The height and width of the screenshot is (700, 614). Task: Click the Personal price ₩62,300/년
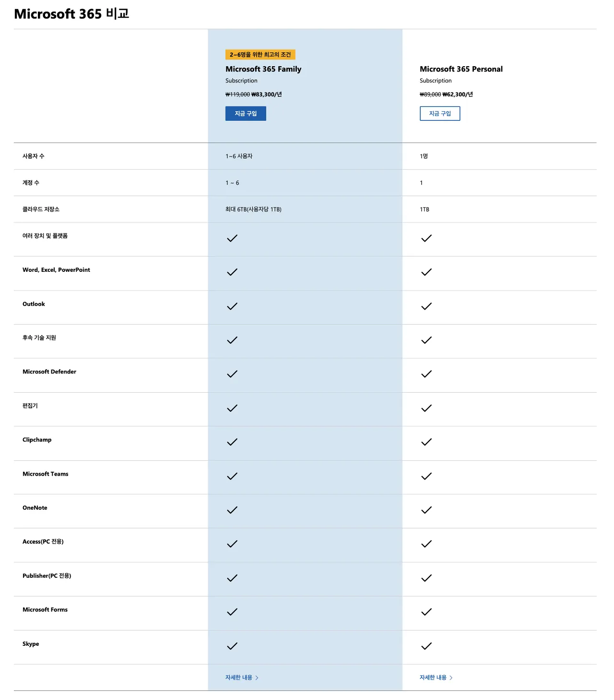458,94
